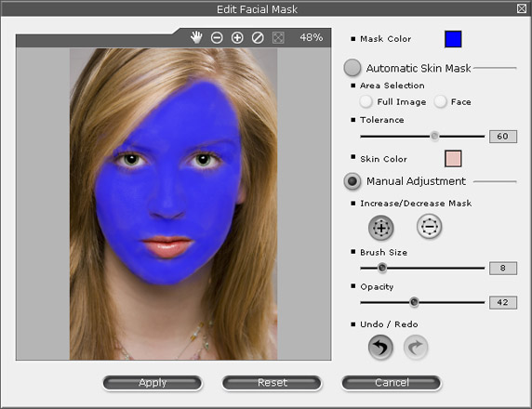Click the fit-to-window icon
Screen dimensions: 532x409
coord(278,37)
